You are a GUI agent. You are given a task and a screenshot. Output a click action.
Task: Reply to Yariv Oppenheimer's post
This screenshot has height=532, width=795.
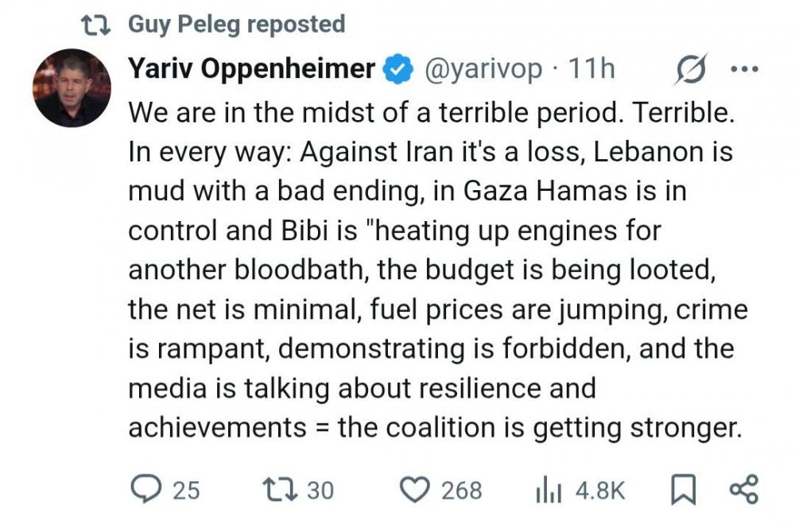pos(146,490)
